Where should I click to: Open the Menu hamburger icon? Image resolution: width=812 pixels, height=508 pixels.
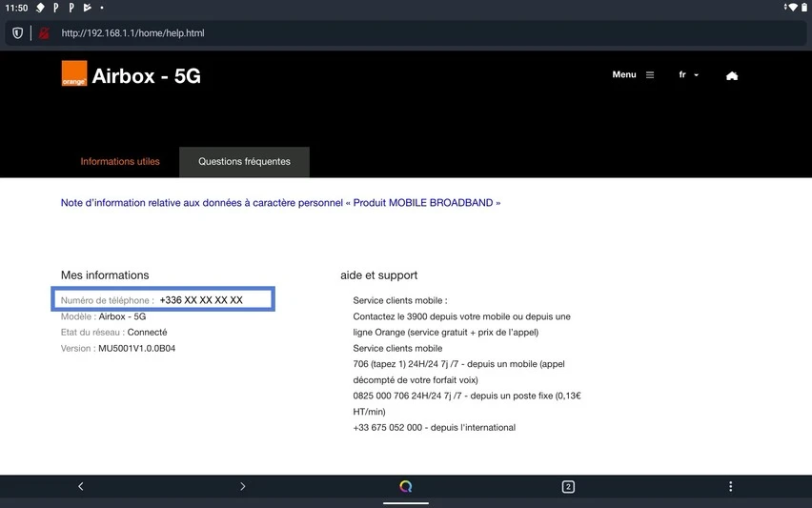[650, 75]
